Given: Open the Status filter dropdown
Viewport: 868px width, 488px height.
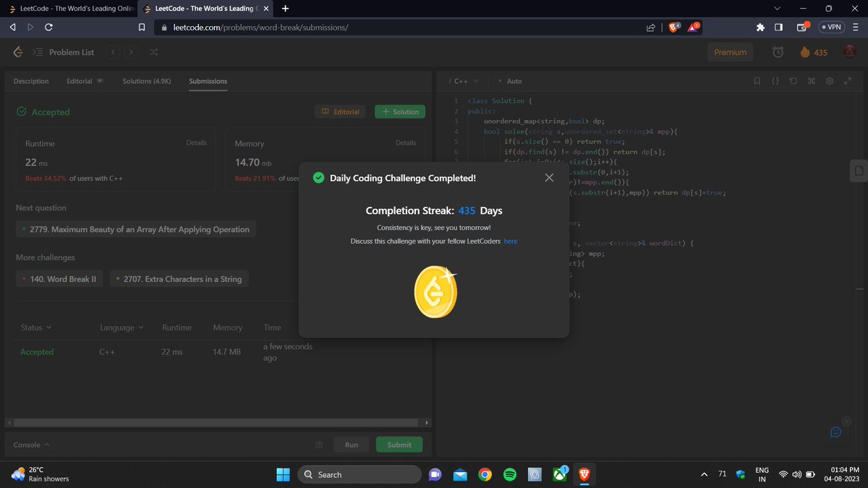Looking at the screenshot, I should tap(34, 327).
